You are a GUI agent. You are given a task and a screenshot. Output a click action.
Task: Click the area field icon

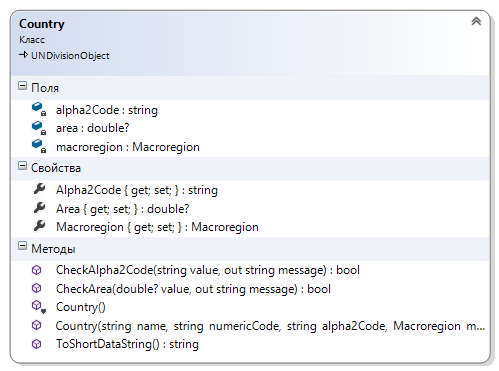39,128
